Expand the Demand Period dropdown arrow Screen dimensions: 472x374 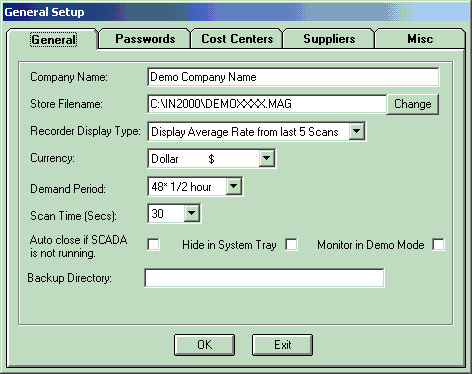[234, 186]
